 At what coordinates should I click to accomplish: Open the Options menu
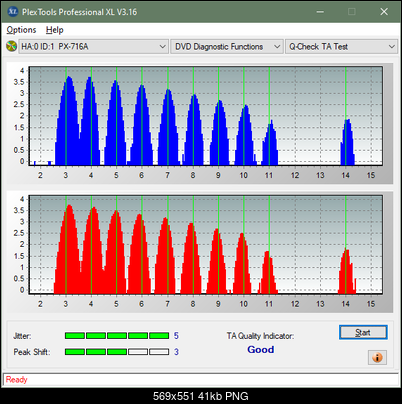(x=21, y=30)
